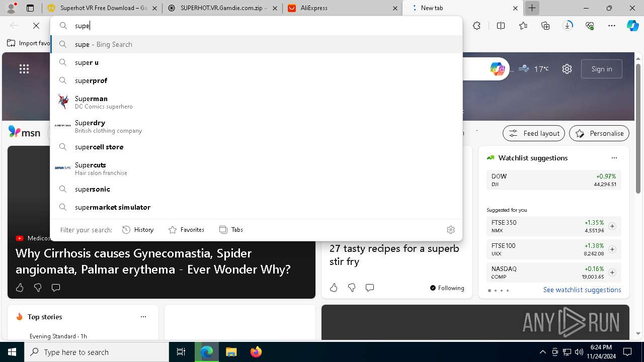The width and height of the screenshot is (644, 362).
Task: Add FTSE 100 to watchlist
Action: tap(612, 249)
